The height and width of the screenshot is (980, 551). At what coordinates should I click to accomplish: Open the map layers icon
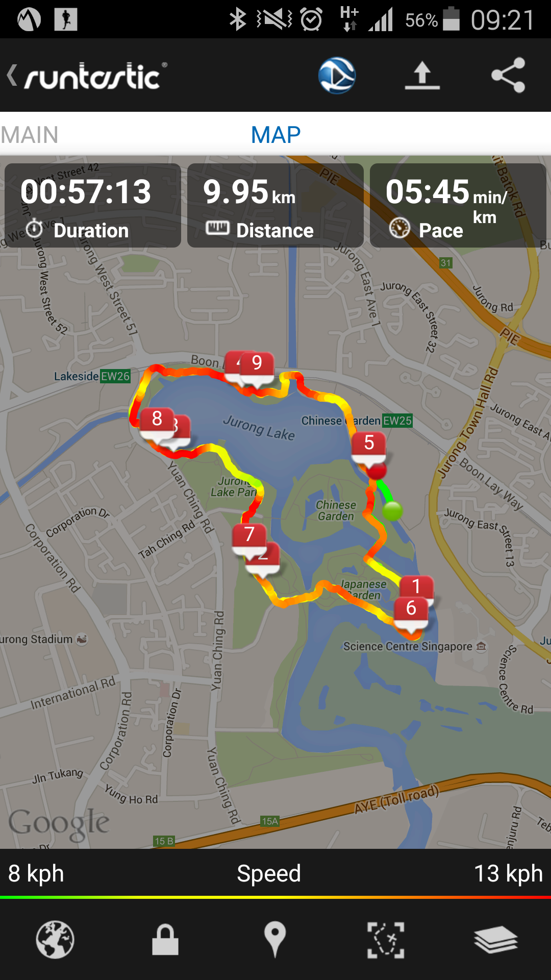tap(495, 940)
